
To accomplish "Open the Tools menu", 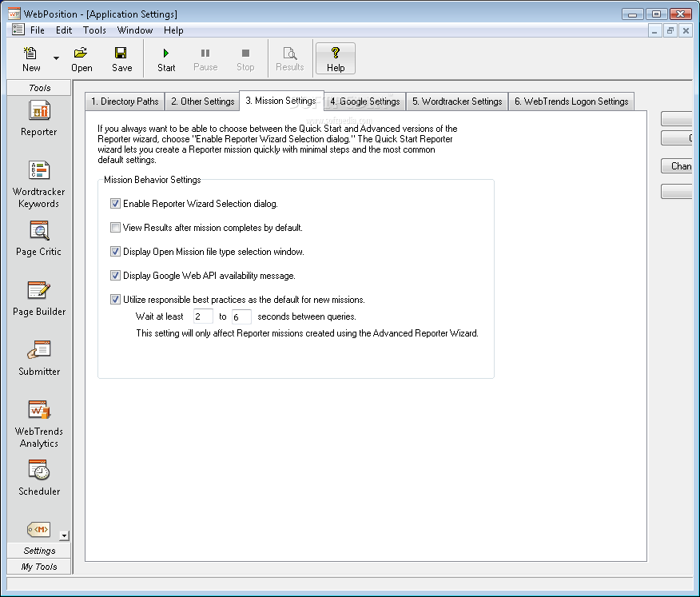I will tap(94, 30).
